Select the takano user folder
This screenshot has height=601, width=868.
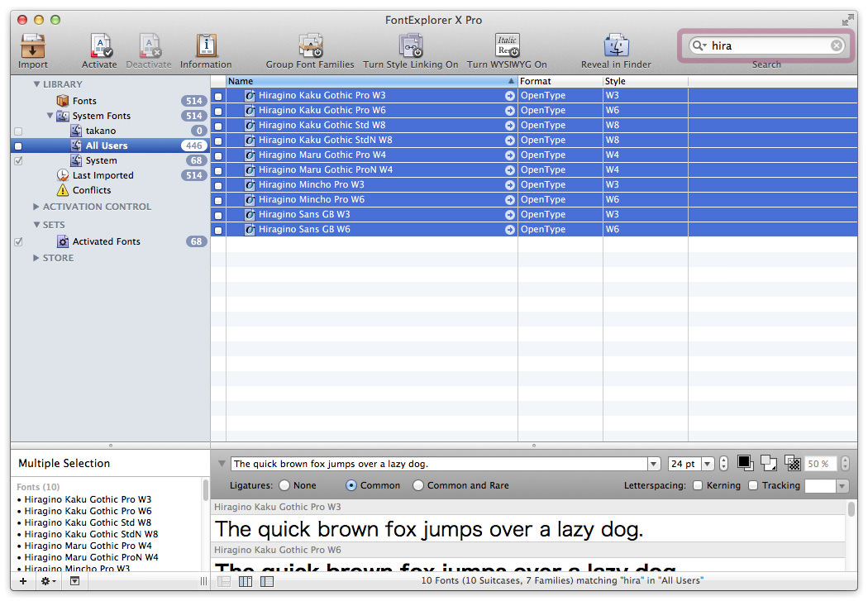pyautogui.click(x=100, y=131)
